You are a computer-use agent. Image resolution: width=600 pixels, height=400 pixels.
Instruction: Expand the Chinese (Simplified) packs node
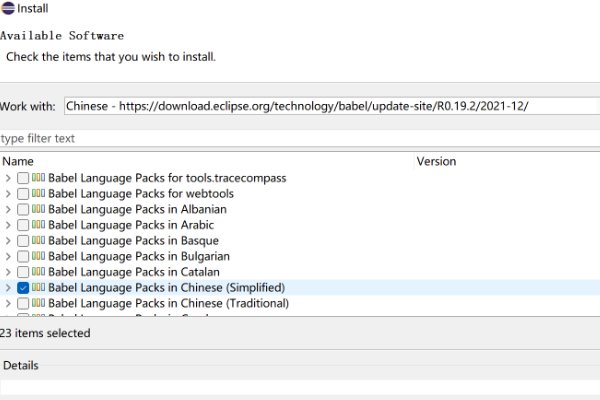pyautogui.click(x=8, y=288)
